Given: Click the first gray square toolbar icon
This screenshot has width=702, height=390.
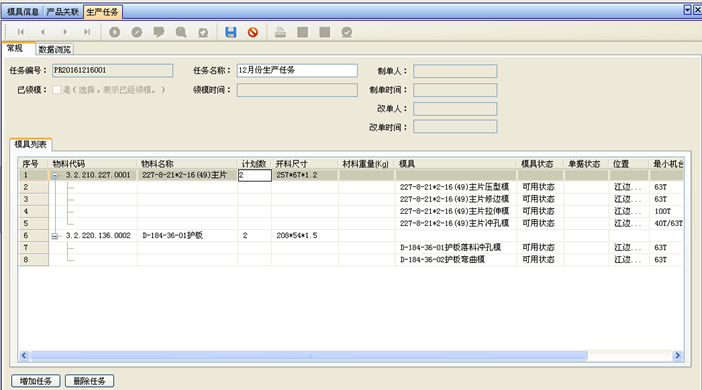Looking at the screenshot, I should click(x=303, y=32).
